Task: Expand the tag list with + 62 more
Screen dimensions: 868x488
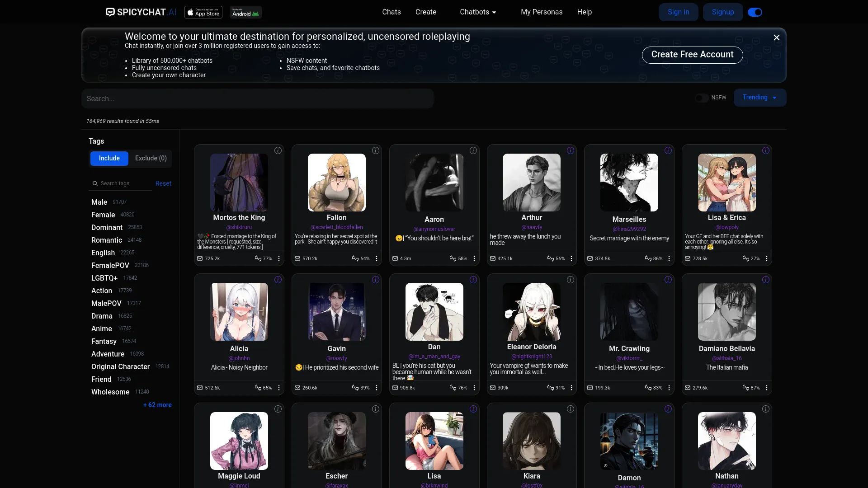Action: [157, 405]
